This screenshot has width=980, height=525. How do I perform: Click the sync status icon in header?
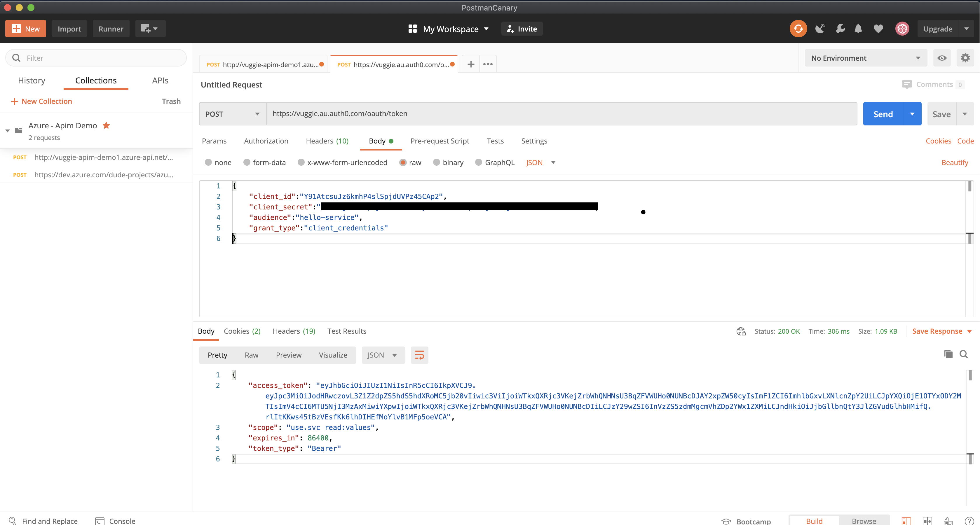click(x=798, y=29)
